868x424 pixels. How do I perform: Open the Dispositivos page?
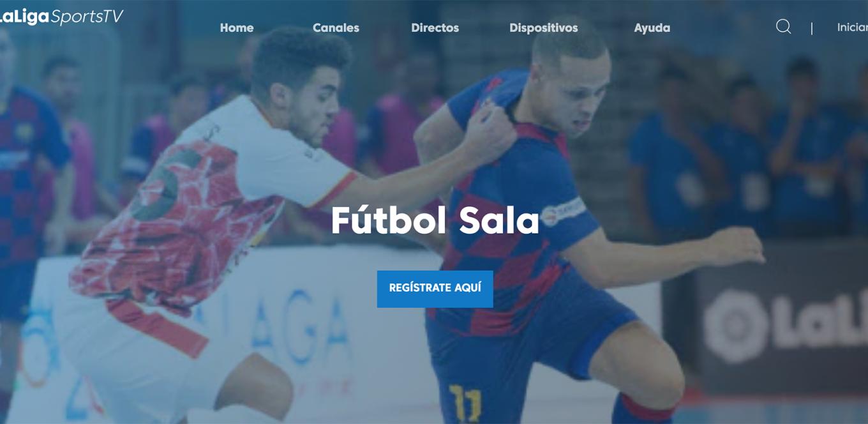tap(544, 28)
